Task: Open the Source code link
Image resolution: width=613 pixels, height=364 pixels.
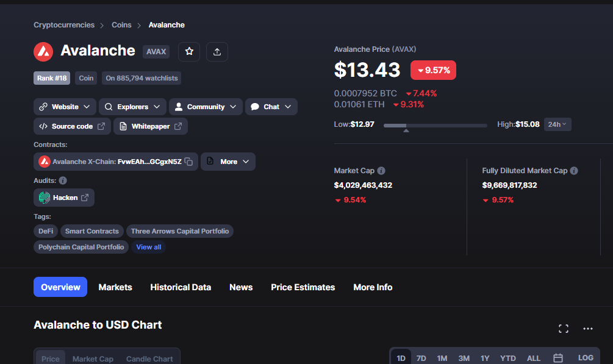Action: click(72, 126)
